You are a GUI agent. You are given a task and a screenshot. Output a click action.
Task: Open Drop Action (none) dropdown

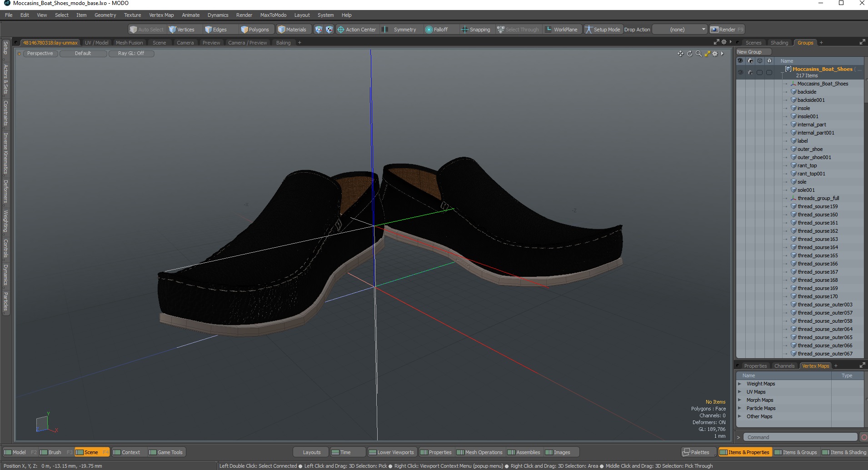click(x=680, y=30)
